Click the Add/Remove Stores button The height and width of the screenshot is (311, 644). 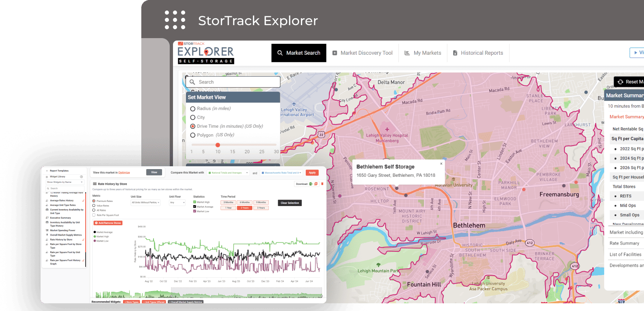[x=108, y=223]
